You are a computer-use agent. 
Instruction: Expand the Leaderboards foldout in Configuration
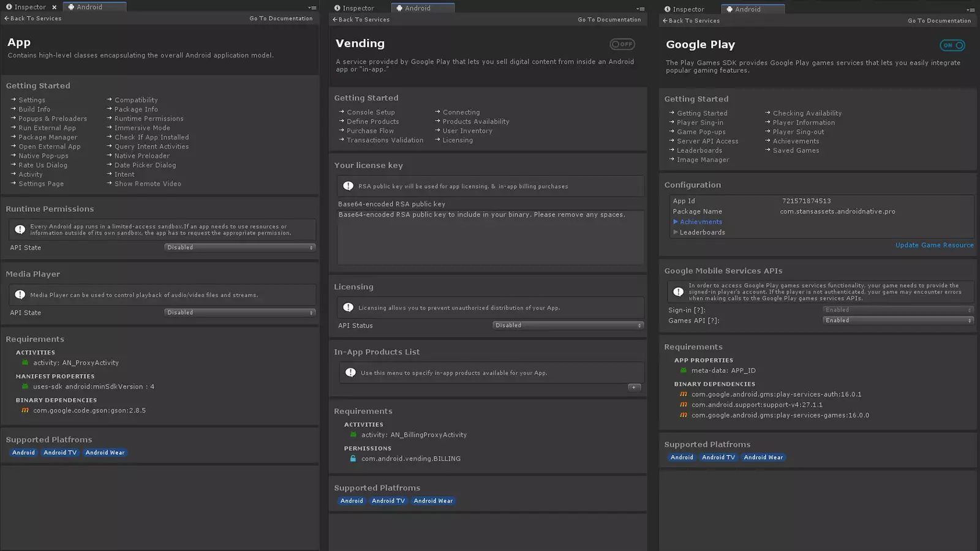coord(676,232)
